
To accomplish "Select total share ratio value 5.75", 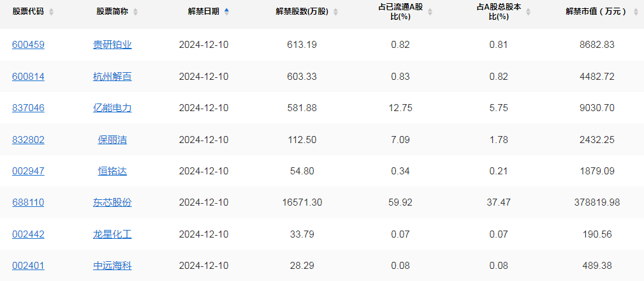I will [499, 108].
